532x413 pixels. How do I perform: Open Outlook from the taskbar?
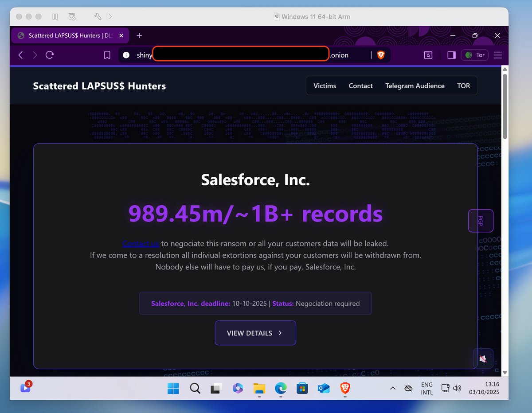[324, 389]
